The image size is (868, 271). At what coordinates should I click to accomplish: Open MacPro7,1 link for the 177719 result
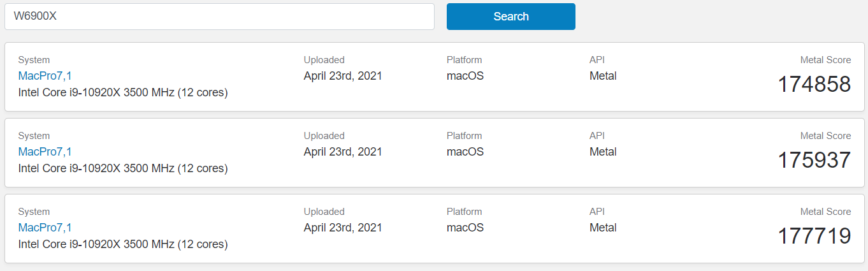[x=45, y=228]
